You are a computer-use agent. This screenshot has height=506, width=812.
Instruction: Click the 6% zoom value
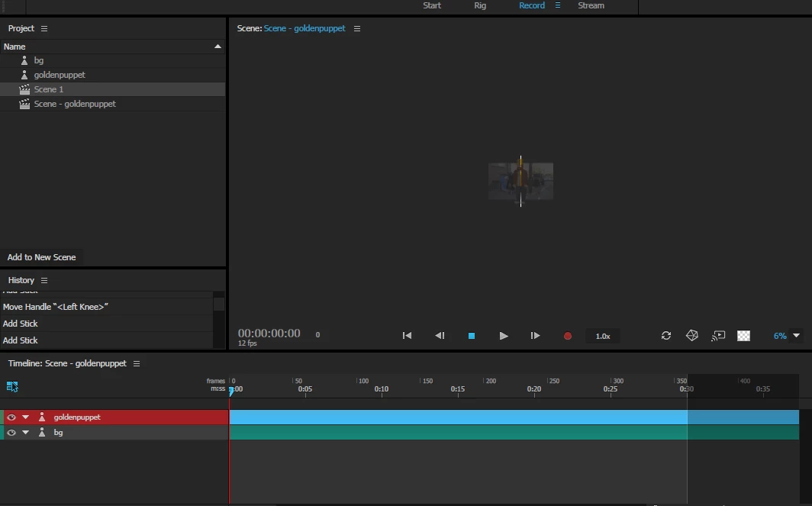[780, 336]
